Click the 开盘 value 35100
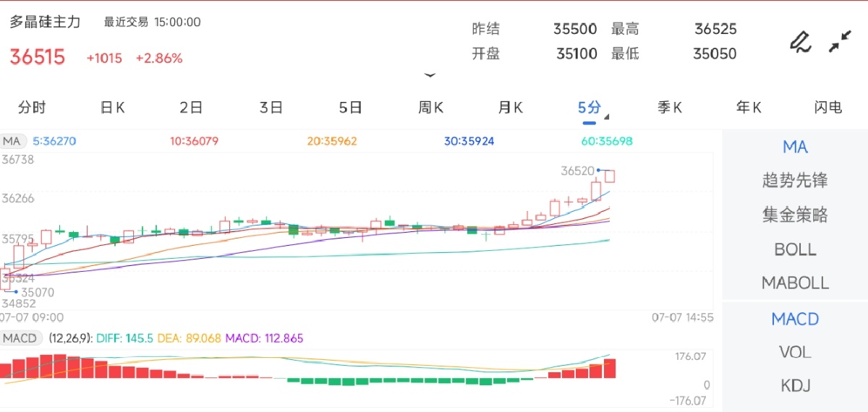 [576, 53]
